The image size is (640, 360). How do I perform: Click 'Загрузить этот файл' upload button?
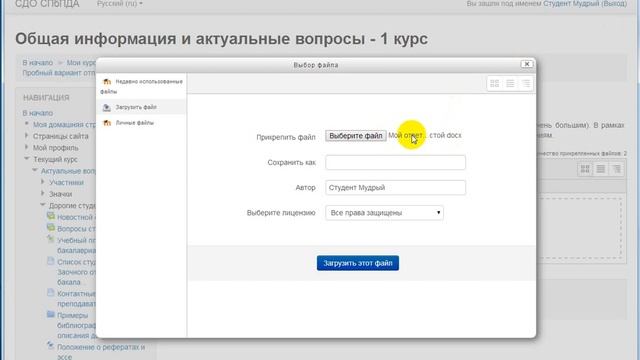pyautogui.click(x=358, y=263)
